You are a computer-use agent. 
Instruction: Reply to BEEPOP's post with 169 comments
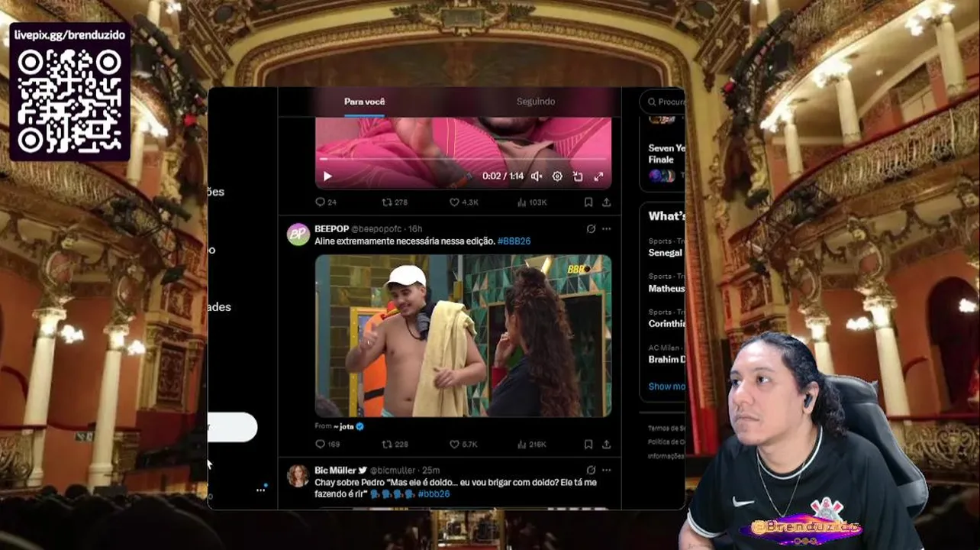point(327,445)
